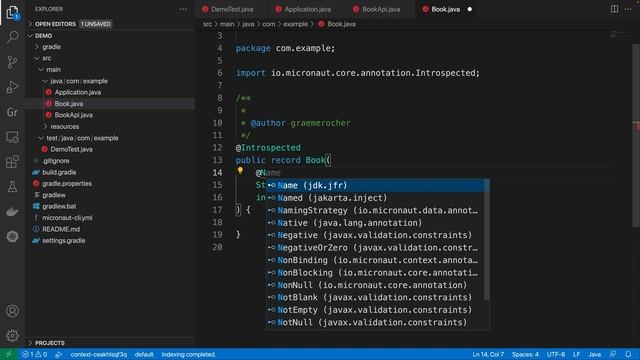Open the gradlew file
640x360 pixels.
(111, 195)
